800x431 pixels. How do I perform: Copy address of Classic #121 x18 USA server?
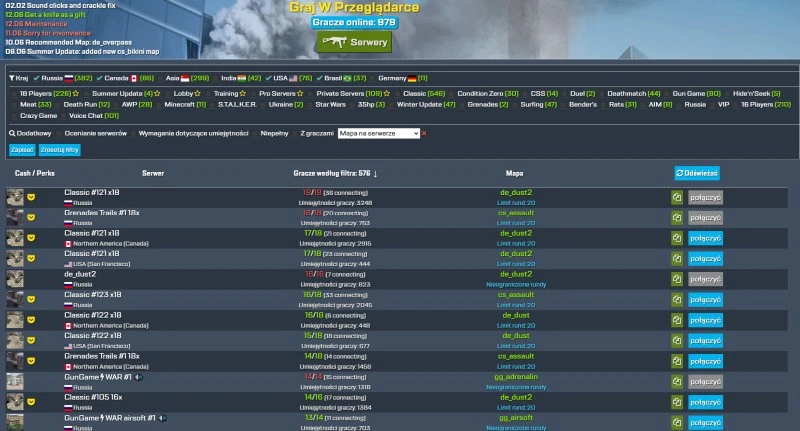(x=677, y=259)
